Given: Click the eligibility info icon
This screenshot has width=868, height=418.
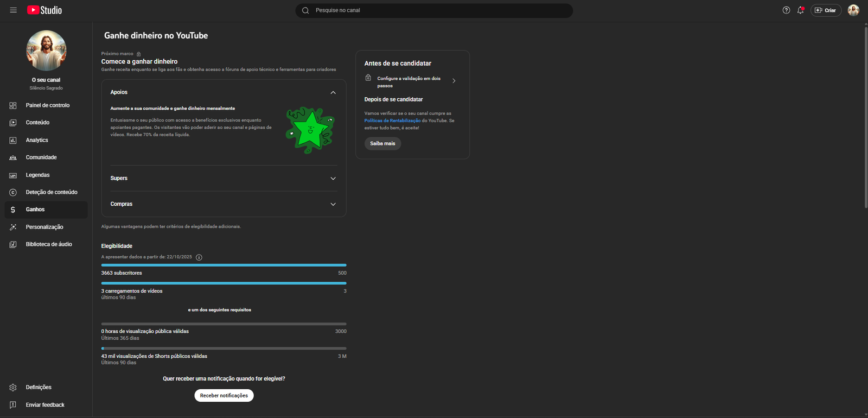Looking at the screenshot, I should coord(199,257).
